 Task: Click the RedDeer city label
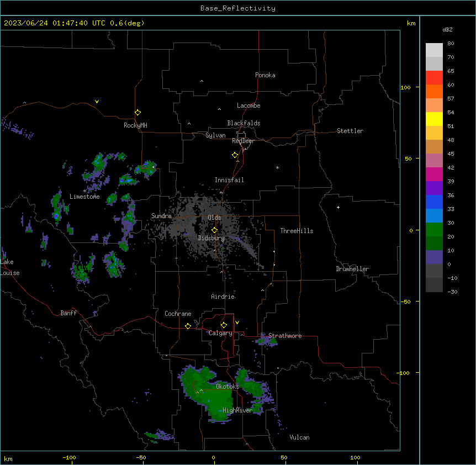pos(243,141)
